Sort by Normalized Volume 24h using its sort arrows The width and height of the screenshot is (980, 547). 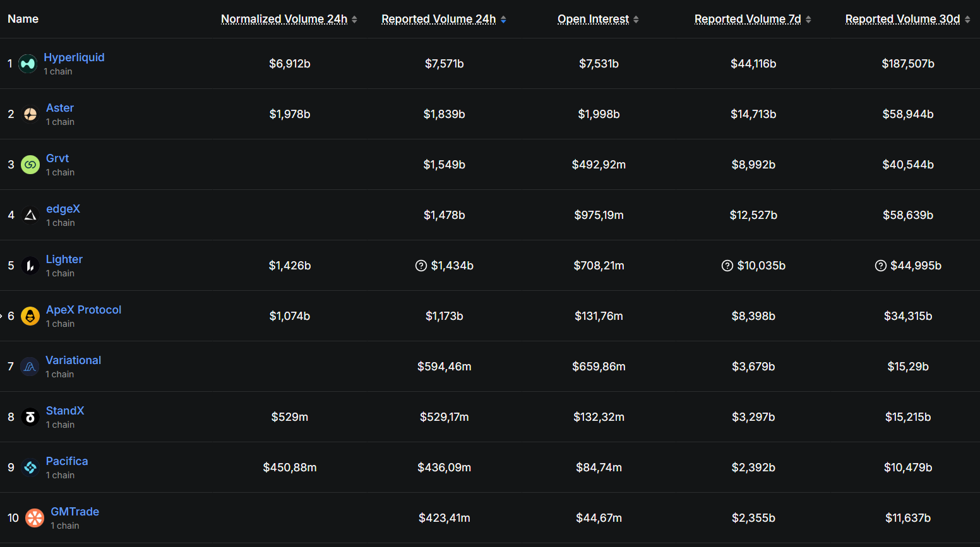pos(354,20)
